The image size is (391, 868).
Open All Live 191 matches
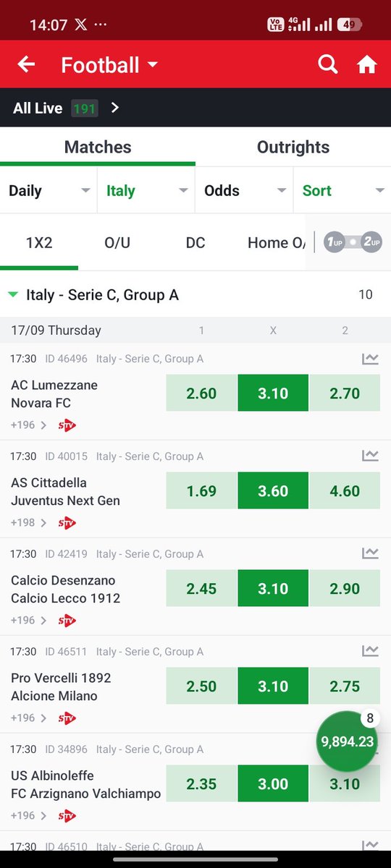pos(67,109)
